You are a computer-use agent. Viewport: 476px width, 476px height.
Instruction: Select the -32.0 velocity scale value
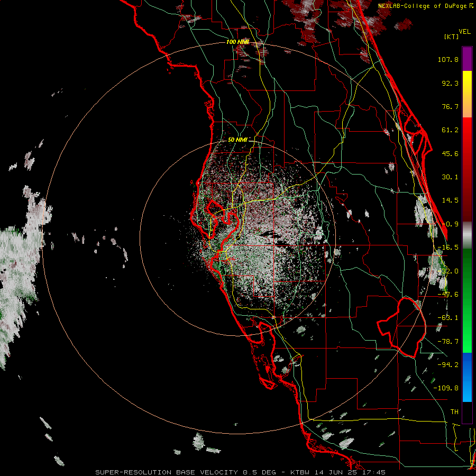coord(448,271)
